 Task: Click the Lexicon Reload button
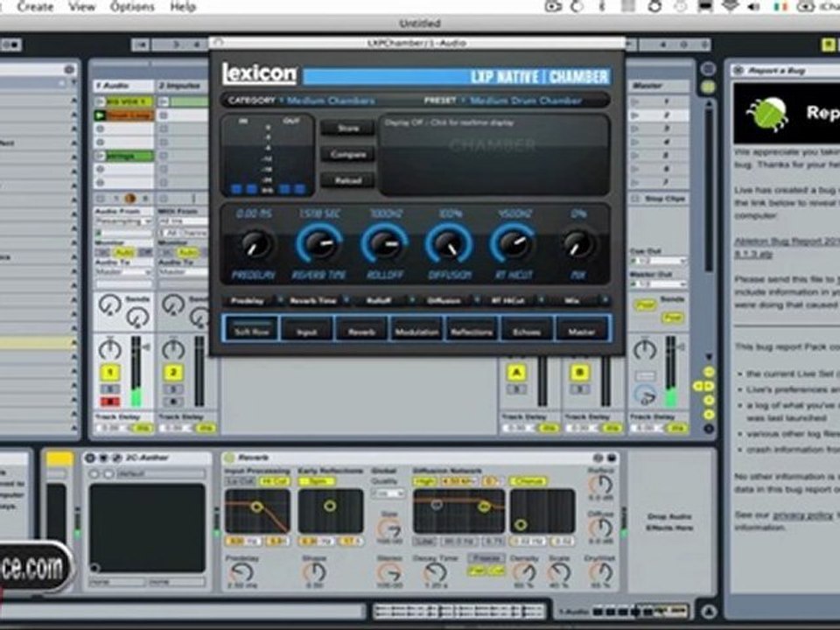[x=347, y=180]
